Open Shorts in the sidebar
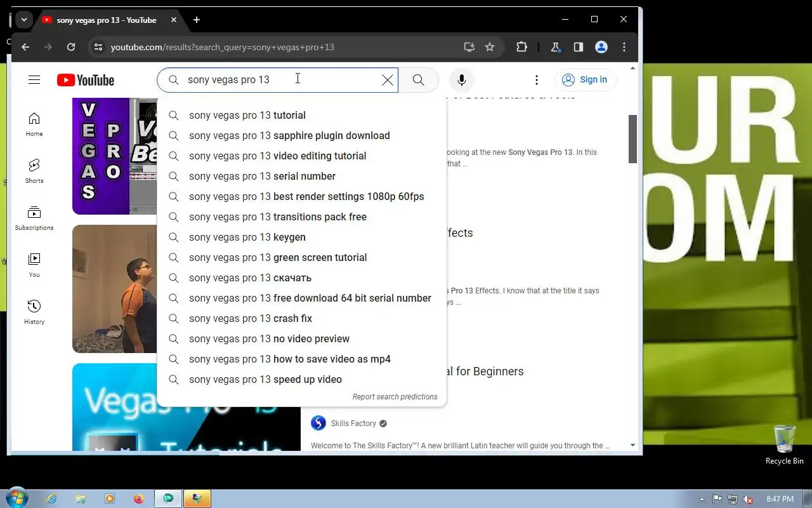812x508 pixels. pos(34,171)
